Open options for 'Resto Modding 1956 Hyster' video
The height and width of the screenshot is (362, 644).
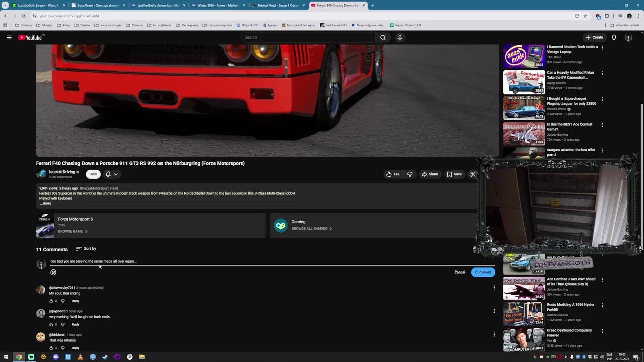602,305
